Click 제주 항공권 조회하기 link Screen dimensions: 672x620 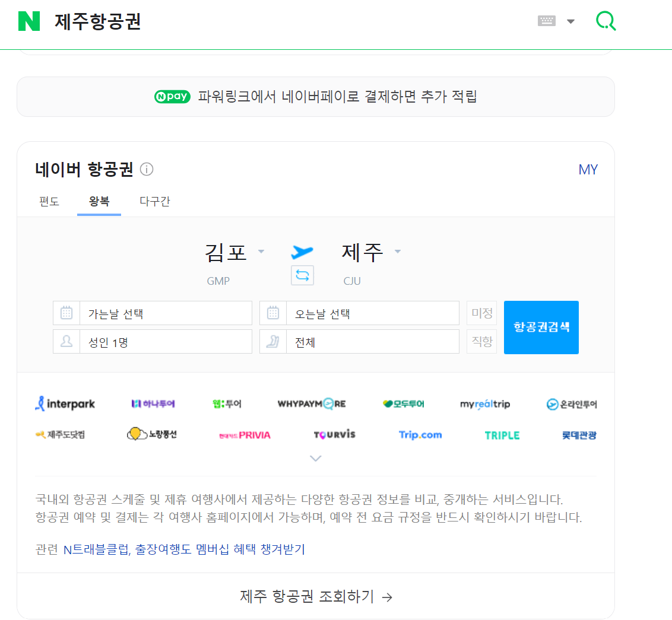316,596
